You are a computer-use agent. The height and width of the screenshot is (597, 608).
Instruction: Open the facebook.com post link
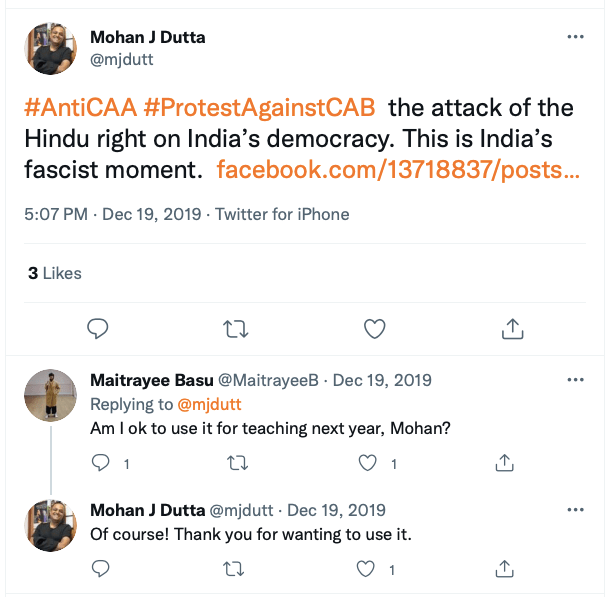pyautogui.click(x=397, y=169)
